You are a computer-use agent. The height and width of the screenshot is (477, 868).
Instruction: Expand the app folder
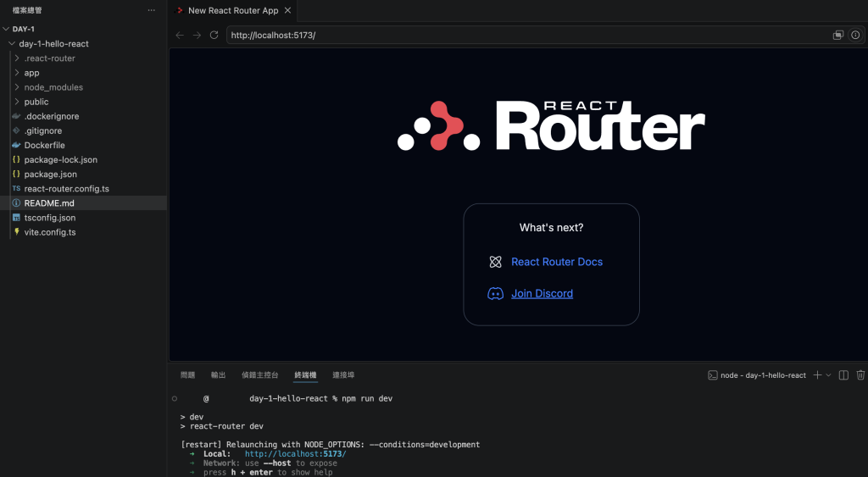click(17, 73)
